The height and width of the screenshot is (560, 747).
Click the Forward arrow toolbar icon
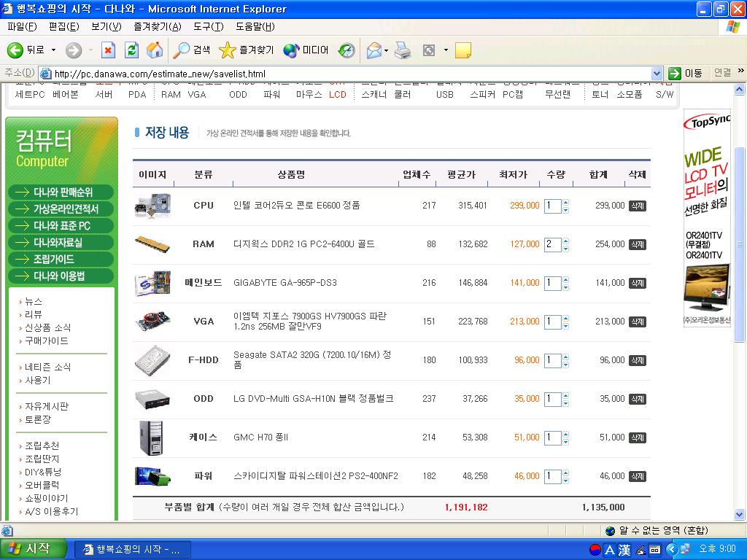(74, 50)
